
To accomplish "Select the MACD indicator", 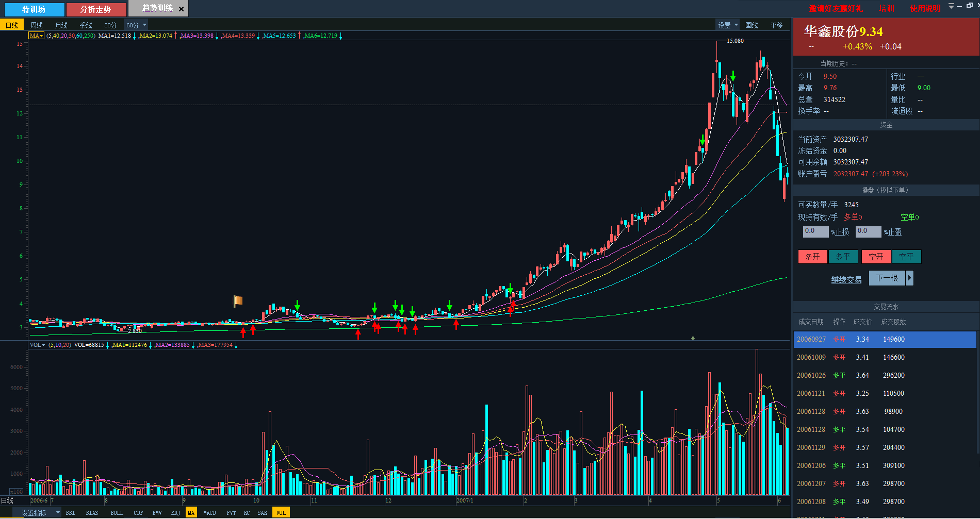I will (x=209, y=513).
